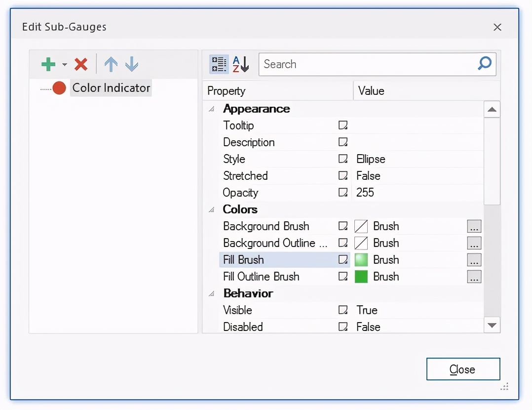Move sub-gauge up with the up arrow
Viewport: 532px width, 410px height.
point(111,64)
